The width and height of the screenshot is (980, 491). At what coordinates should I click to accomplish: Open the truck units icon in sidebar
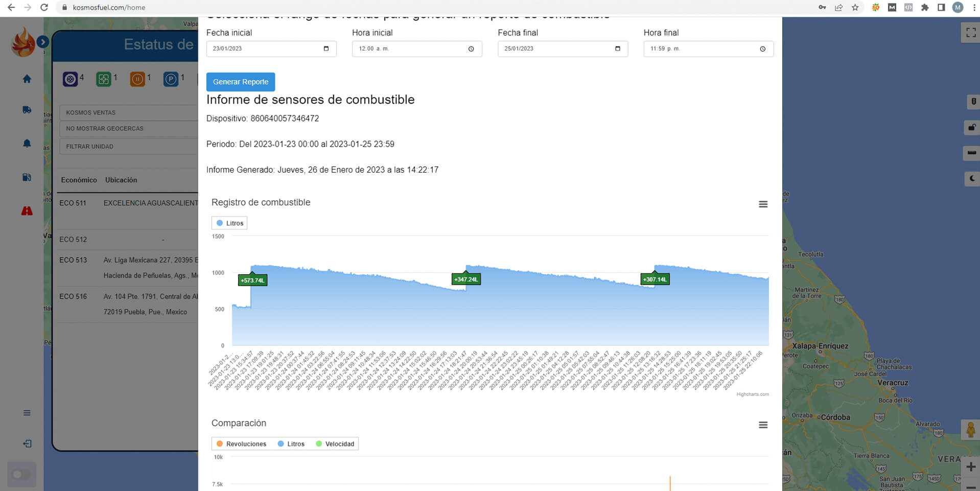(x=27, y=110)
